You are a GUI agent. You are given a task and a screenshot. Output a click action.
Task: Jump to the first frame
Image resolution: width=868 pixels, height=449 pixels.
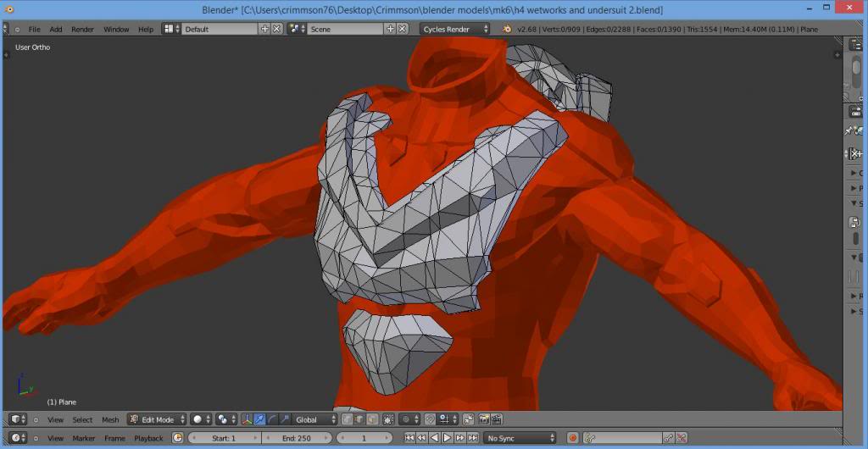click(409, 438)
